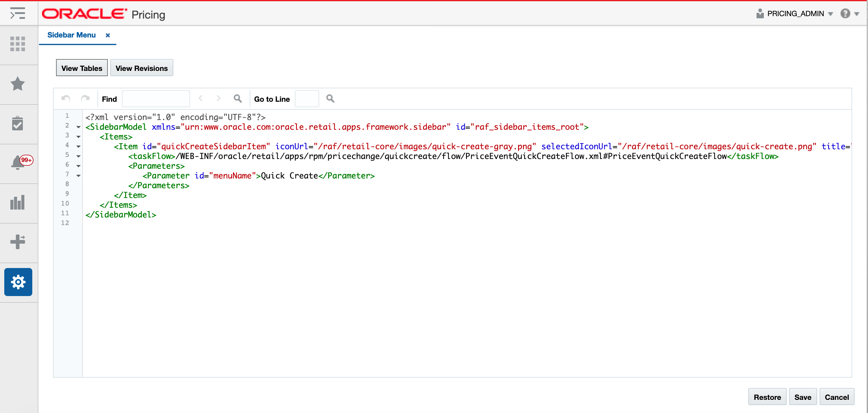
Task: Click the favorites star icon sidebar
Action: (x=18, y=84)
